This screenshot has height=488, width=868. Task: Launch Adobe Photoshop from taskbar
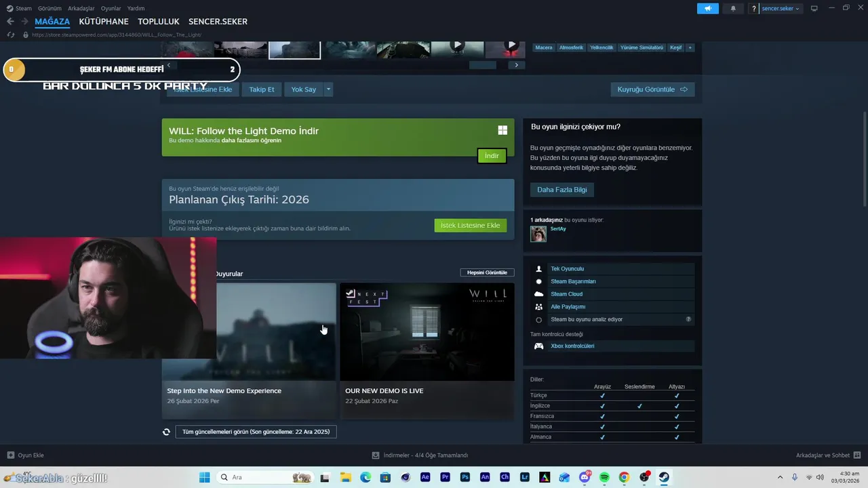pyautogui.click(x=465, y=477)
